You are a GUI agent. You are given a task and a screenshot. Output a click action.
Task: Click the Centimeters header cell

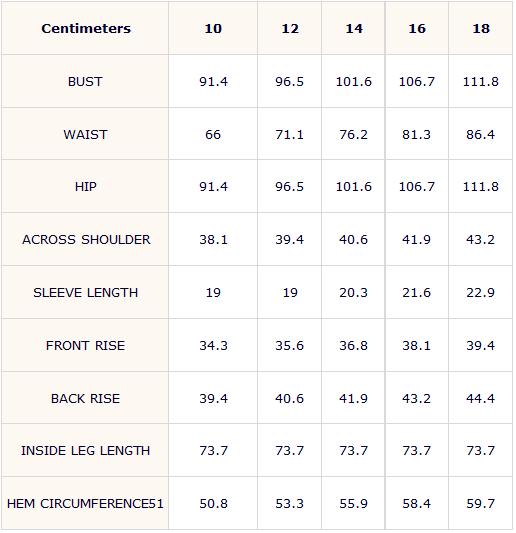click(85, 28)
